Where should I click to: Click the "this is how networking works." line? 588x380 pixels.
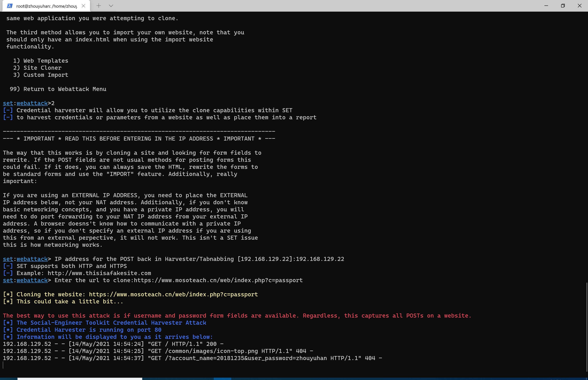52,245
